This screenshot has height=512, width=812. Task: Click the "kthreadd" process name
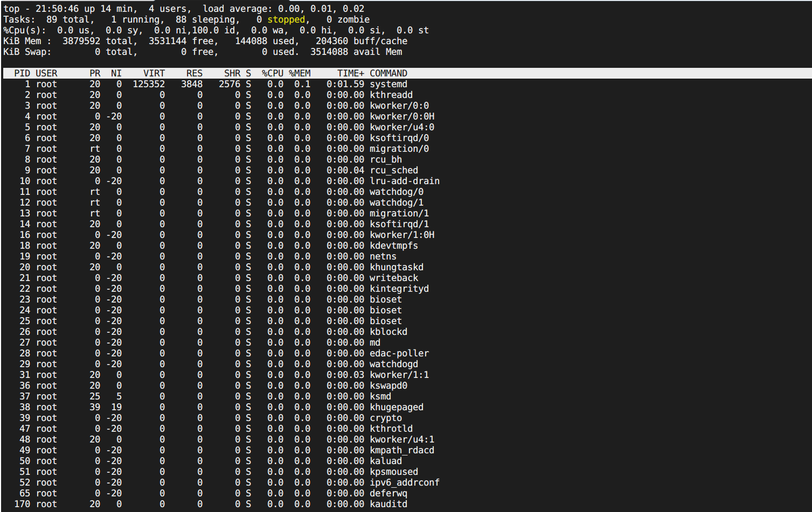click(x=391, y=95)
